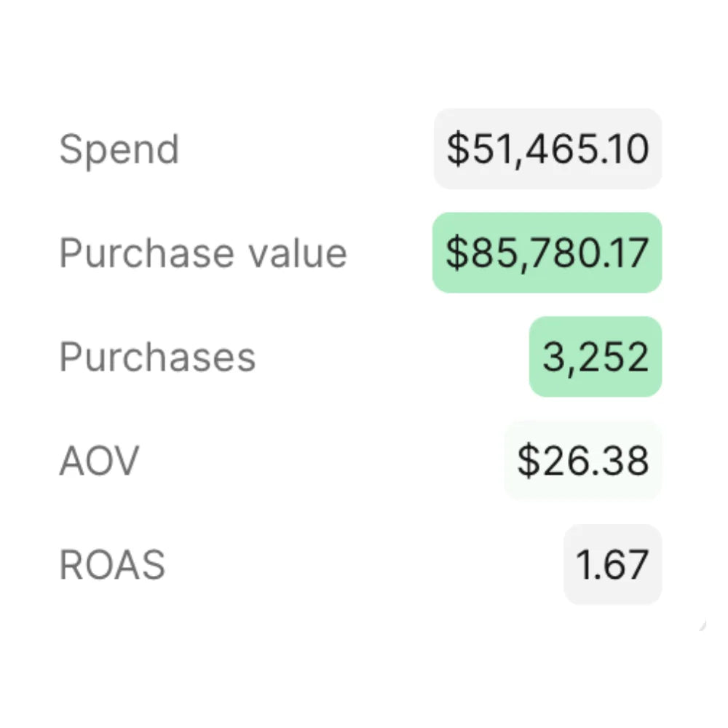Highlight the gray ROAS number chip

pyautogui.click(x=612, y=565)
